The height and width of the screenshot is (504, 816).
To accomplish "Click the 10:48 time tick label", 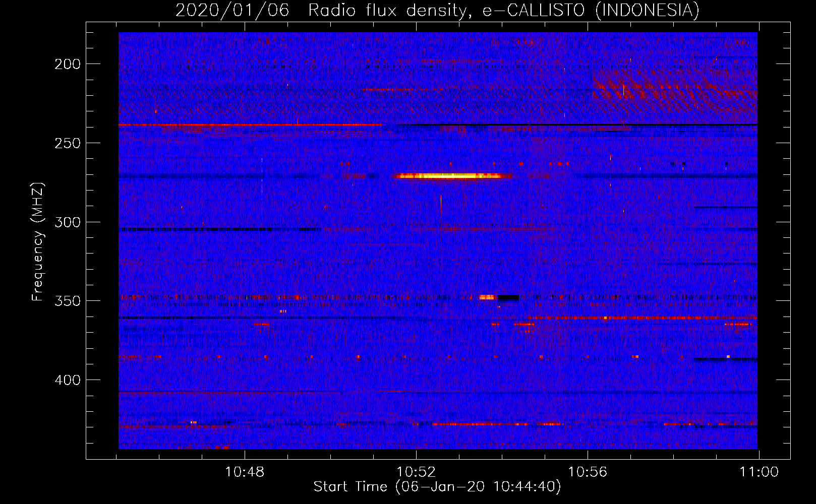I will [245, 472].
